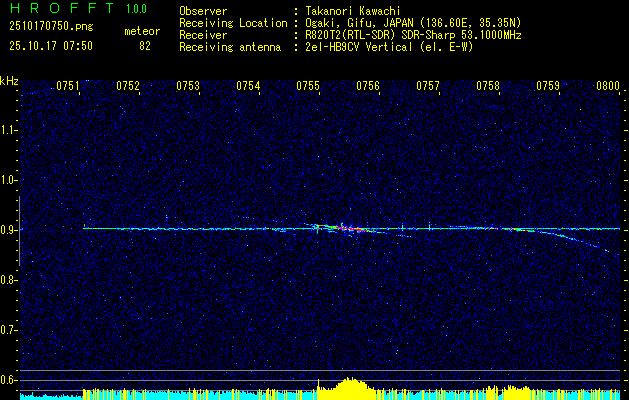
Task: Click the meteor label
Action: coord(142,31)
